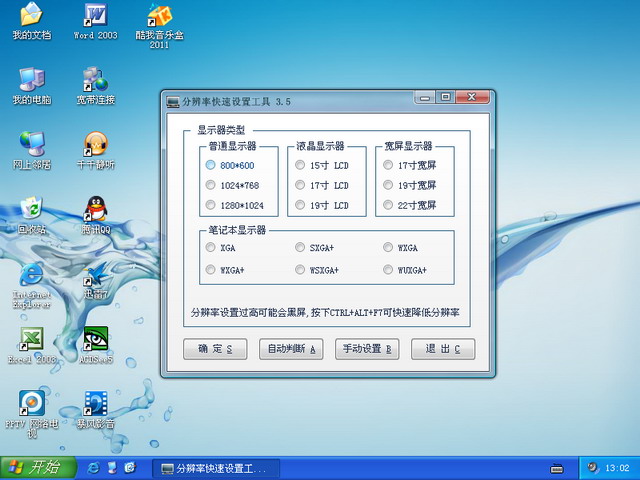Click the keyboard icon left of the system tray

557,468
